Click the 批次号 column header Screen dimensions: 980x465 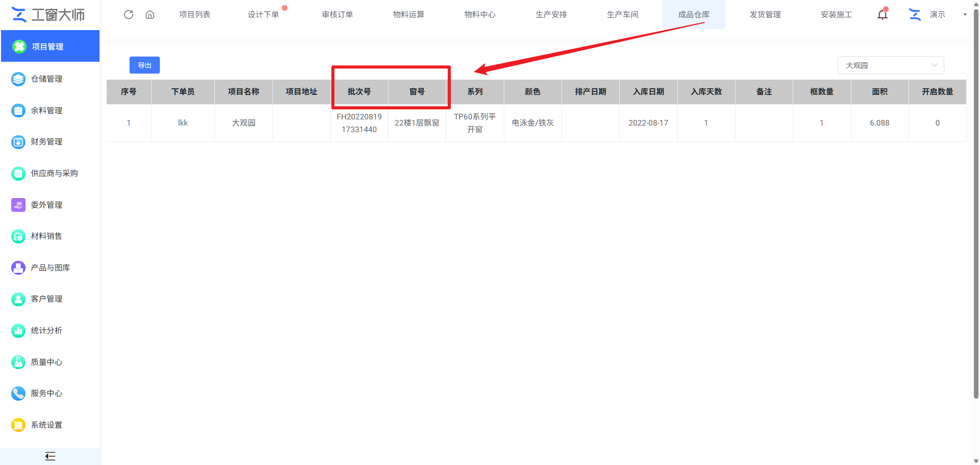[x=359, y=92]
